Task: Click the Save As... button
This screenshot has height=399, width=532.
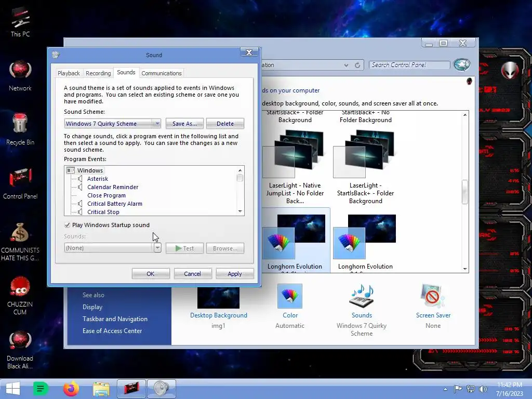Action: click(184, 124)
